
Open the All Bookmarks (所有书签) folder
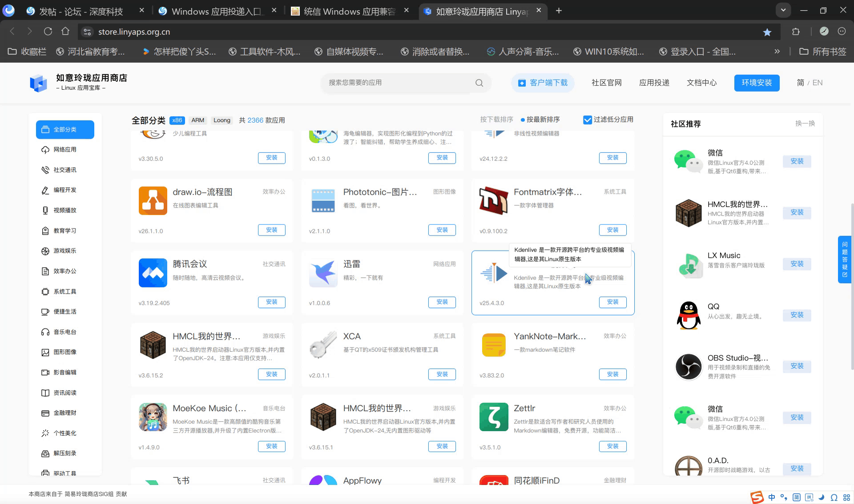click(823, 52)
